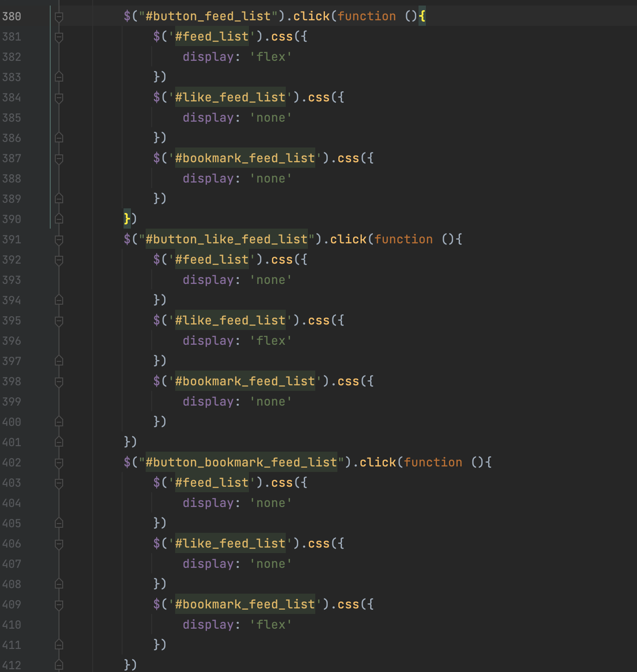Click '#bookmark_feed_list' selector on line 387
Screen dimensions: 637x672
[245, 159]
